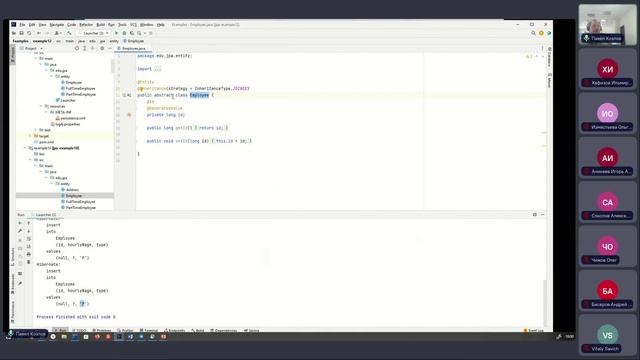640x360 pixels.
Task: Select upper PartTimeEmployee class in tree
Action: click(78, 94)
